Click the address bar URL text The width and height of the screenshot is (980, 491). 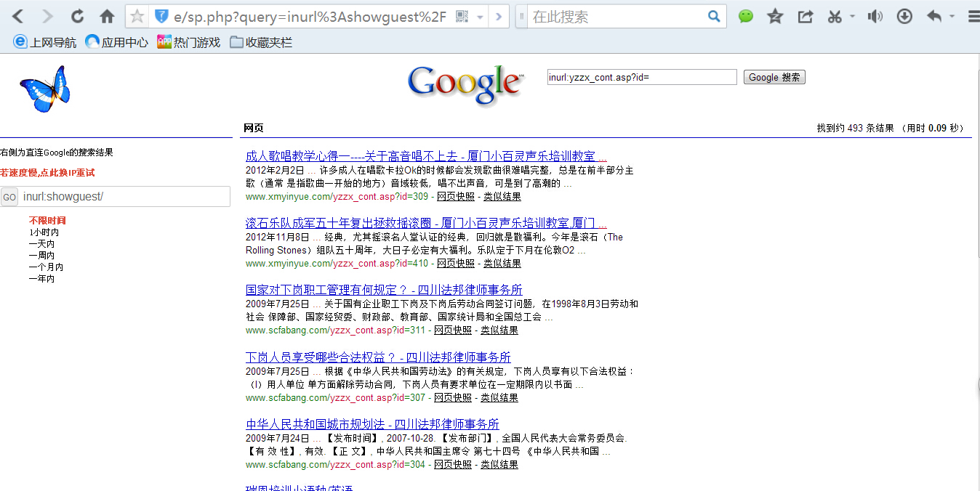310,17
